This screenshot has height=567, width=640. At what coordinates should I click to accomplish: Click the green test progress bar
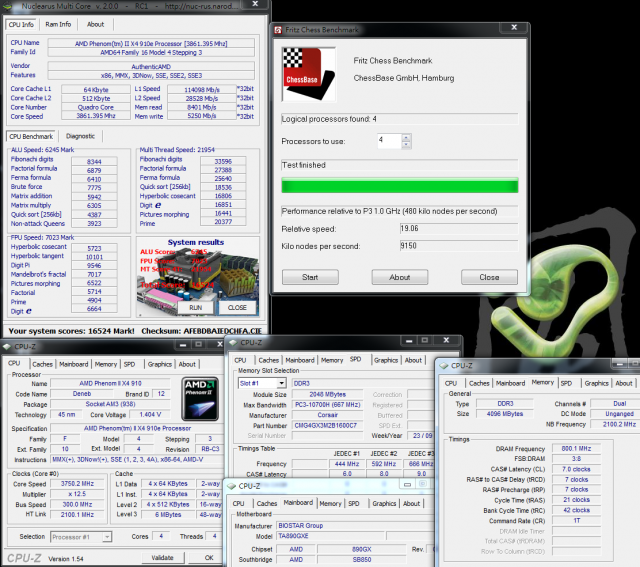click(400, 185)
